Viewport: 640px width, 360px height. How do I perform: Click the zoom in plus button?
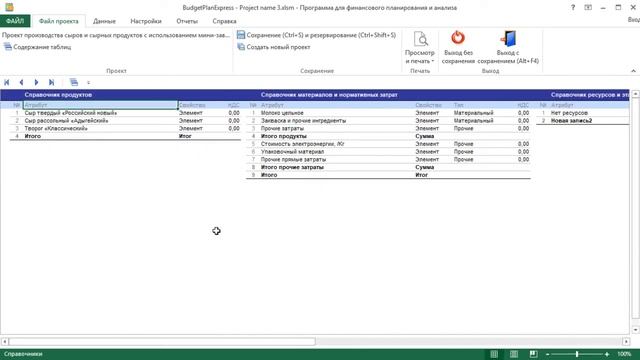607,354
